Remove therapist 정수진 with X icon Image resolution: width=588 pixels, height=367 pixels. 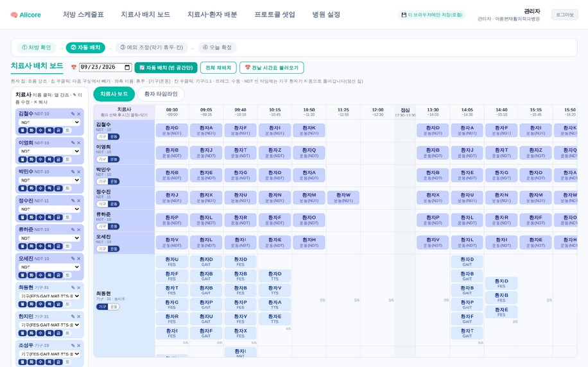coord(79,201)
